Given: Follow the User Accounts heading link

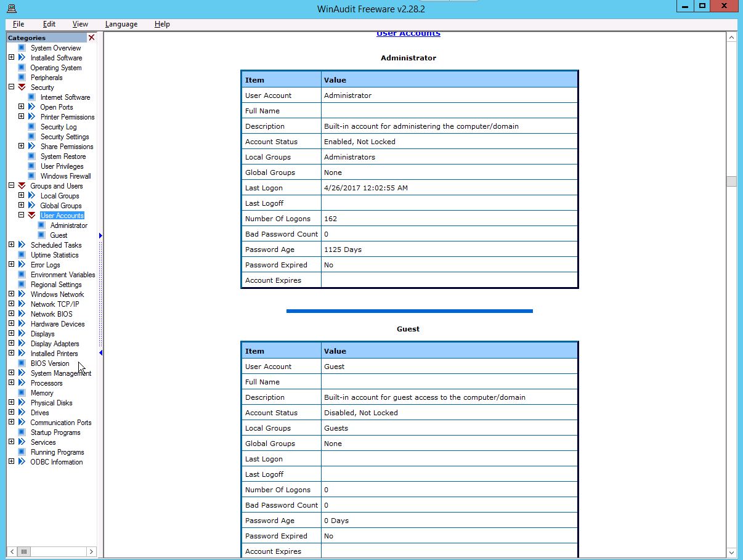Looking at the screenshot, I should tap(408, 34).
